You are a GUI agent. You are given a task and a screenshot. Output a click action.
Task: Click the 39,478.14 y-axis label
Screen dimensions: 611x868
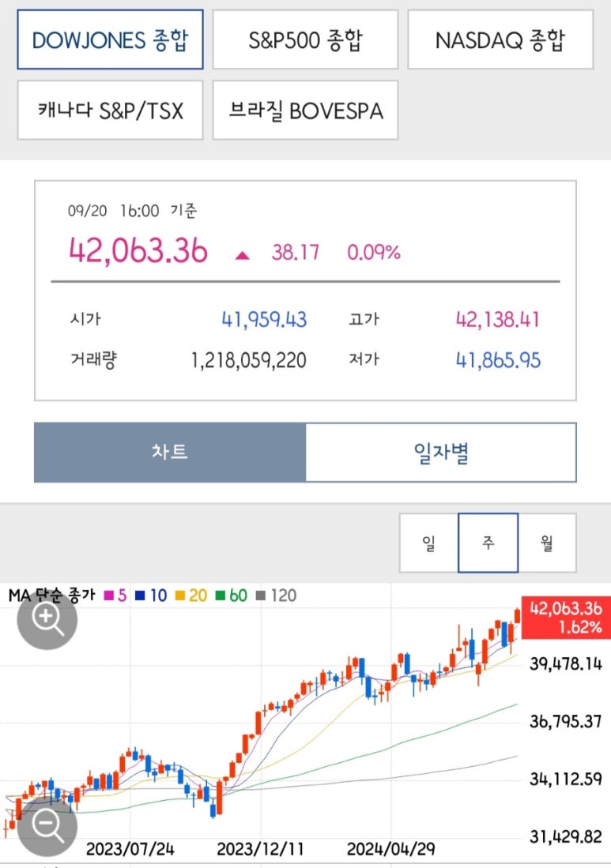coord(566,663)
